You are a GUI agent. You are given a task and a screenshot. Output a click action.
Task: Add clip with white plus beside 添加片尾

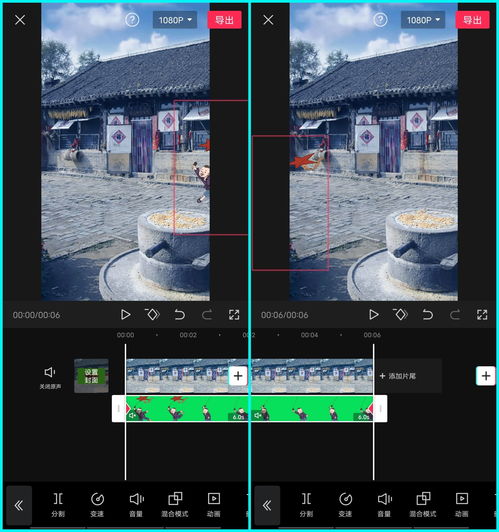pos(486,376)
